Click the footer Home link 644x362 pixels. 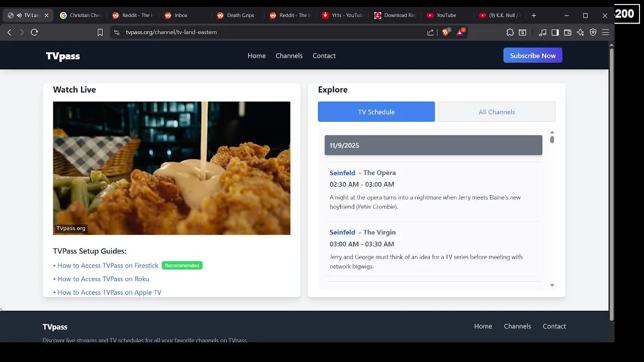[x=483, y=326]
